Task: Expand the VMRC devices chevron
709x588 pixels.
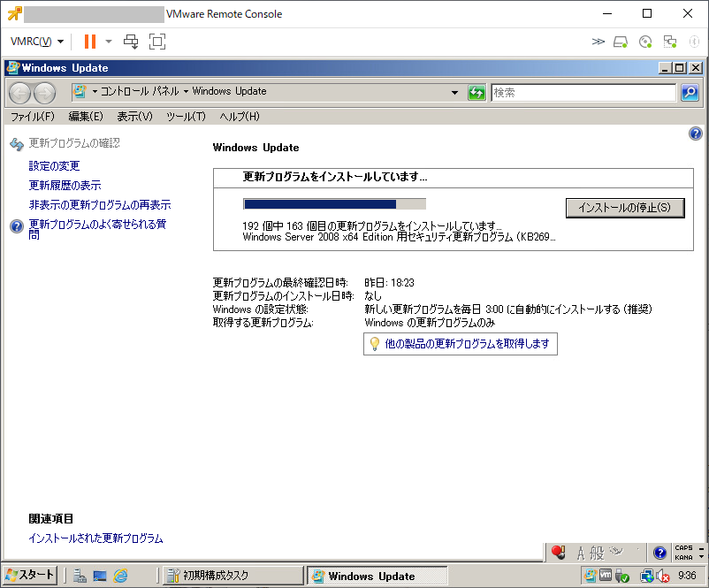Action: click(x=598, y=42)
